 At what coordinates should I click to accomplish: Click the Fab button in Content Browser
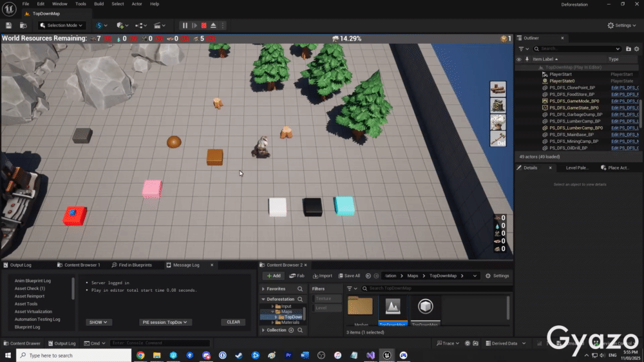(x=297, y=276)
